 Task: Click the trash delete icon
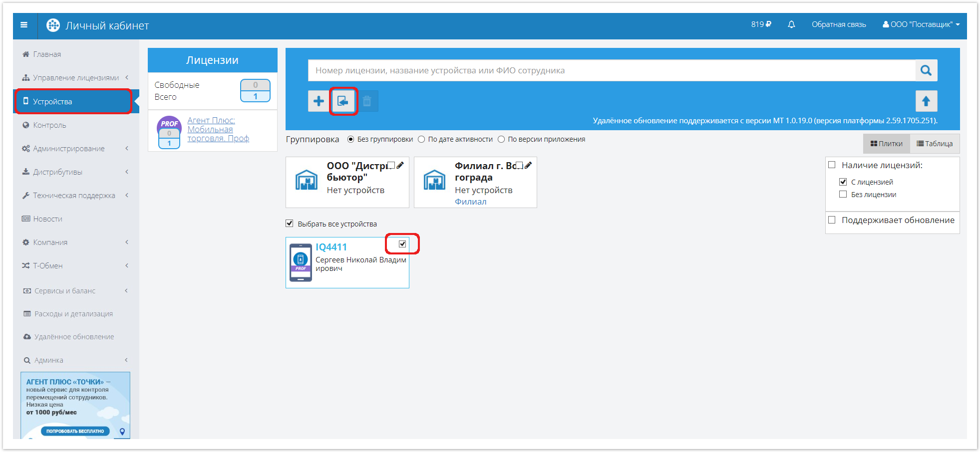pos(367,101)
